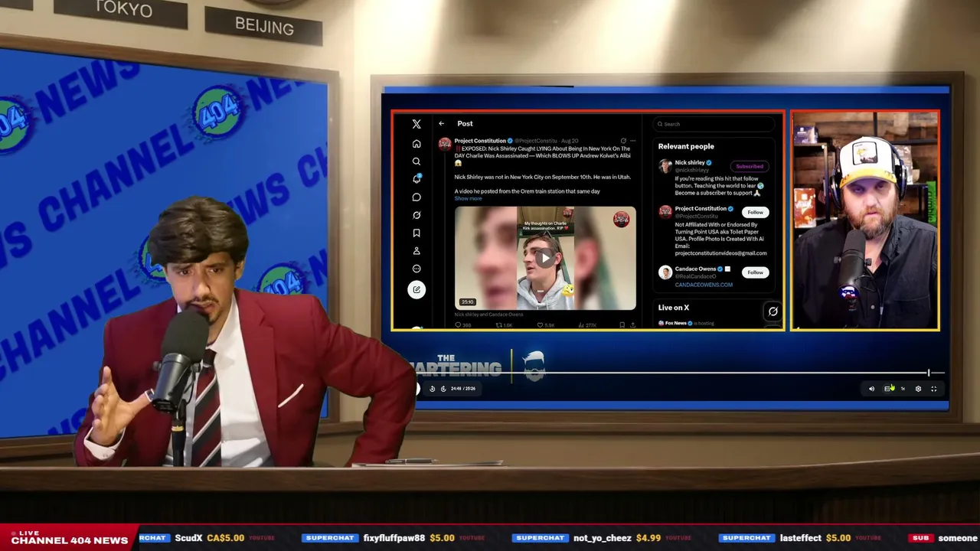
Task: Open the post's three-dot more menu
Action: point(632,141)
